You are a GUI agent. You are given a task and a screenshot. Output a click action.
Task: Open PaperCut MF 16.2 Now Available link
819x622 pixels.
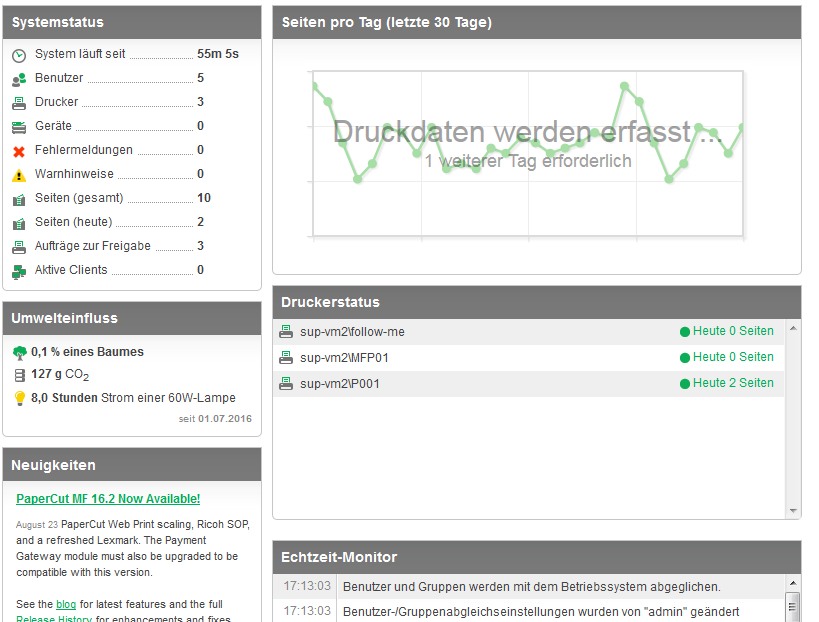[x=108, y=499]
